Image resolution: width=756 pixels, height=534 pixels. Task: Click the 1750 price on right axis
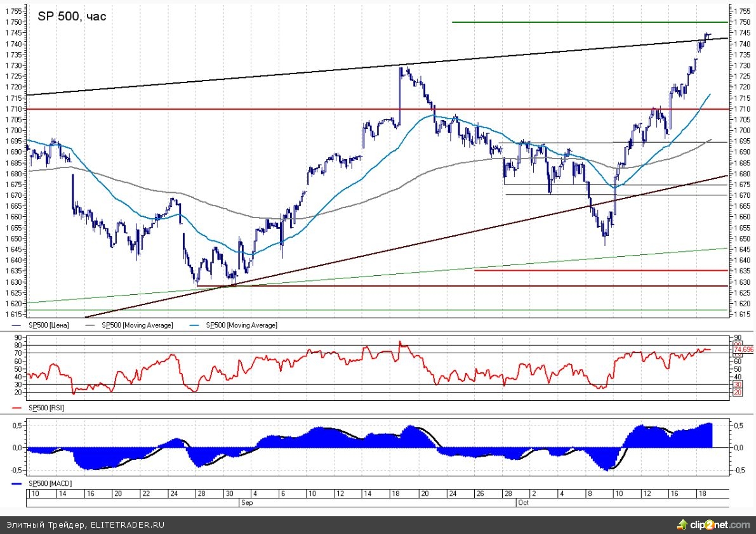[742, 22]
